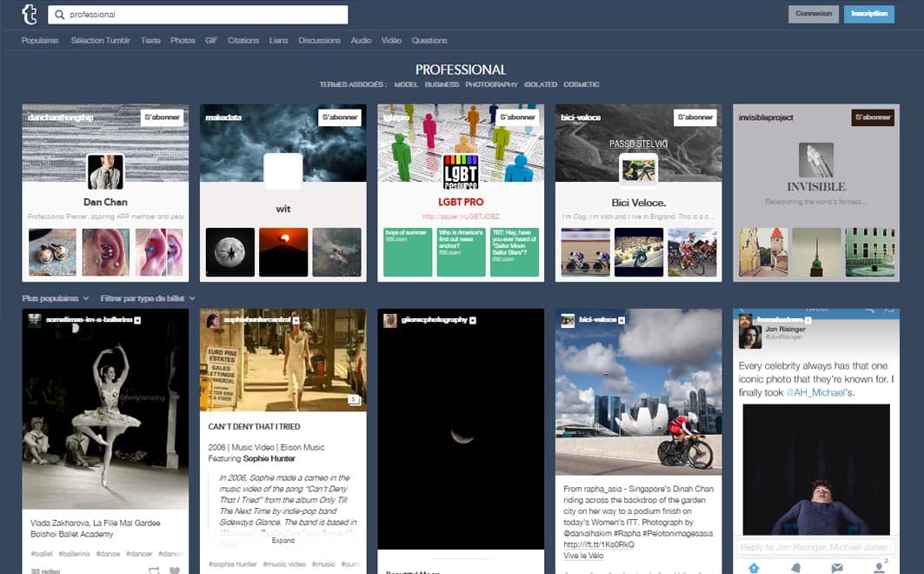This screenshot has width=924, height=574.
Task: Filter results by Liens
Action: pyautogui.click(x=279, y=41)
